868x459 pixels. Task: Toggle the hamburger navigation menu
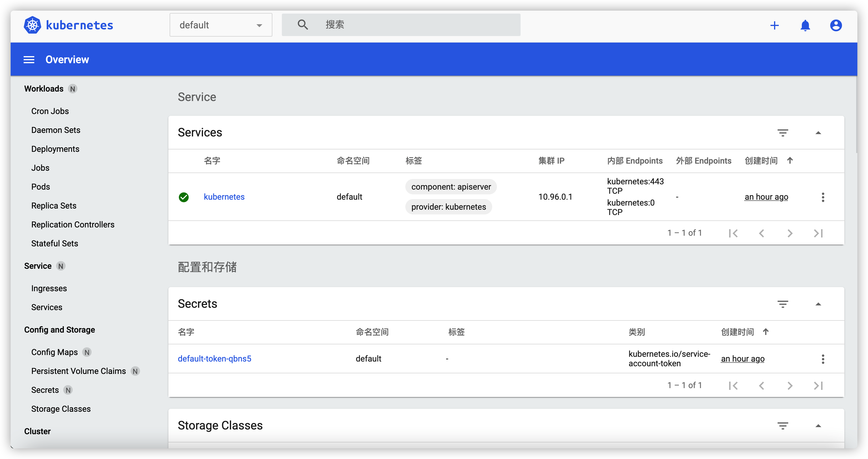(x=29, y=60)
